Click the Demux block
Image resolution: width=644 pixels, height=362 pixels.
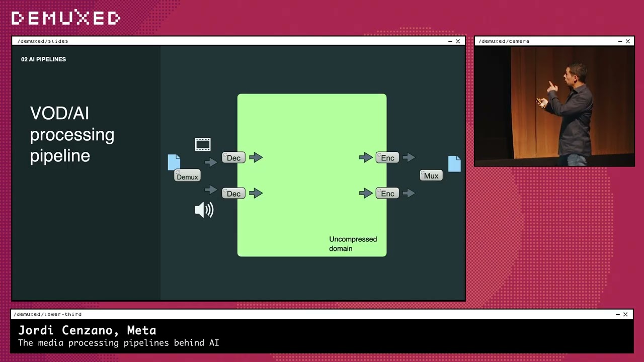coord(187,176)
